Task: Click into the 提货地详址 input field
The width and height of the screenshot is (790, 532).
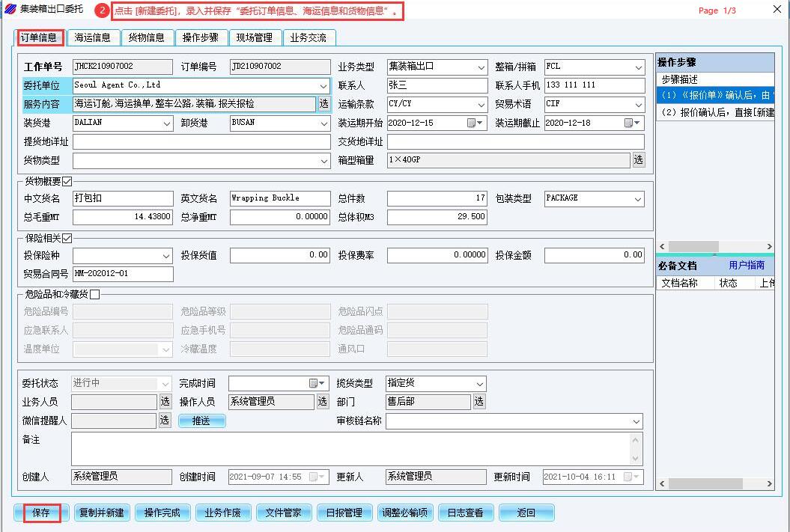Action: click(201, 142)
